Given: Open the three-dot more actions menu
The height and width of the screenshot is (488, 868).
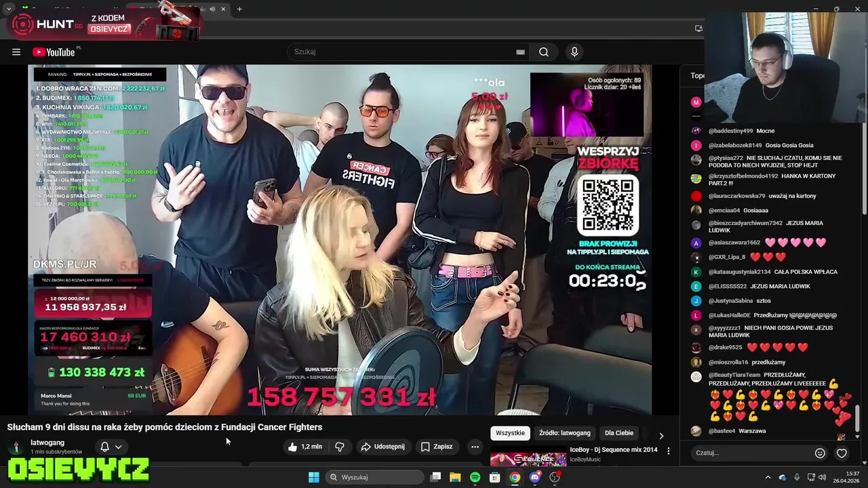Looking at the screenshot, I should (475, 447).
